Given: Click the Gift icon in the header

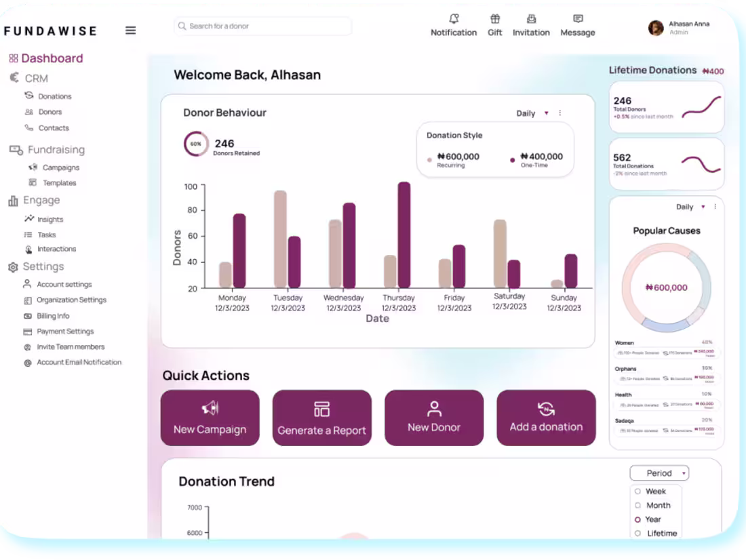Looking at the screenshot, I should tap(494, 19).
